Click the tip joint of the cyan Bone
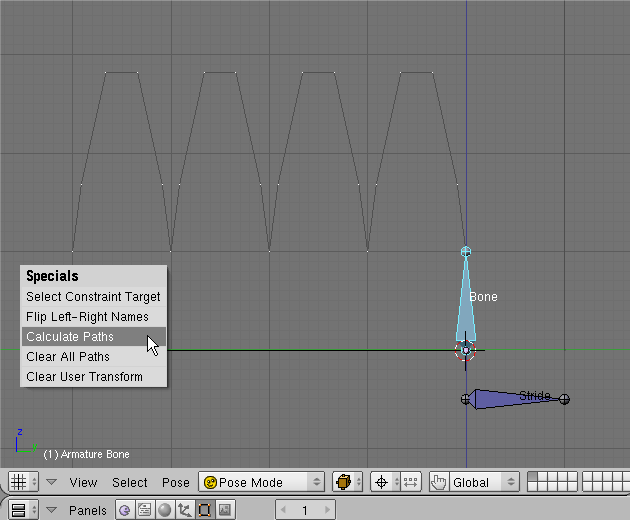This screenshot has height=520, width=630. point(466,252)
